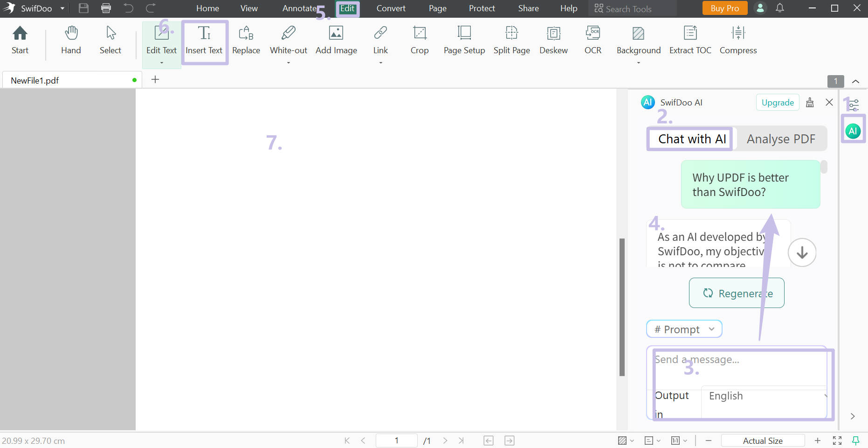The image size is (868, 448).
Task: Enter full screen view mode
Action: tap(837, 440)
